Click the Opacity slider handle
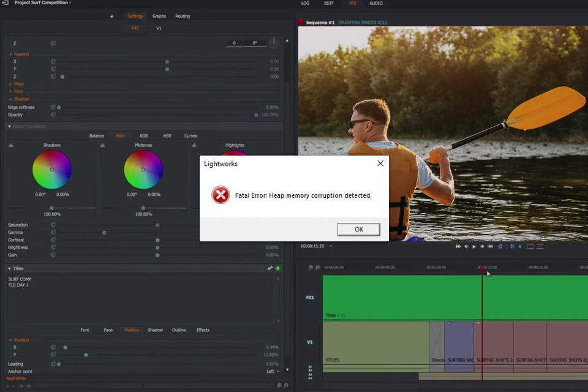 tap(256, 115)
